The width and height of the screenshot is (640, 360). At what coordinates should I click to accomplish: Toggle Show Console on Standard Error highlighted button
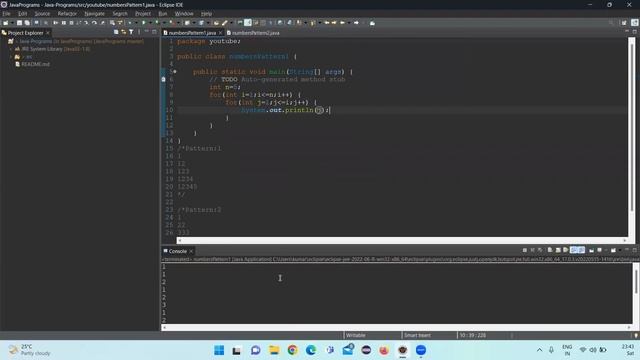(582, 250)
